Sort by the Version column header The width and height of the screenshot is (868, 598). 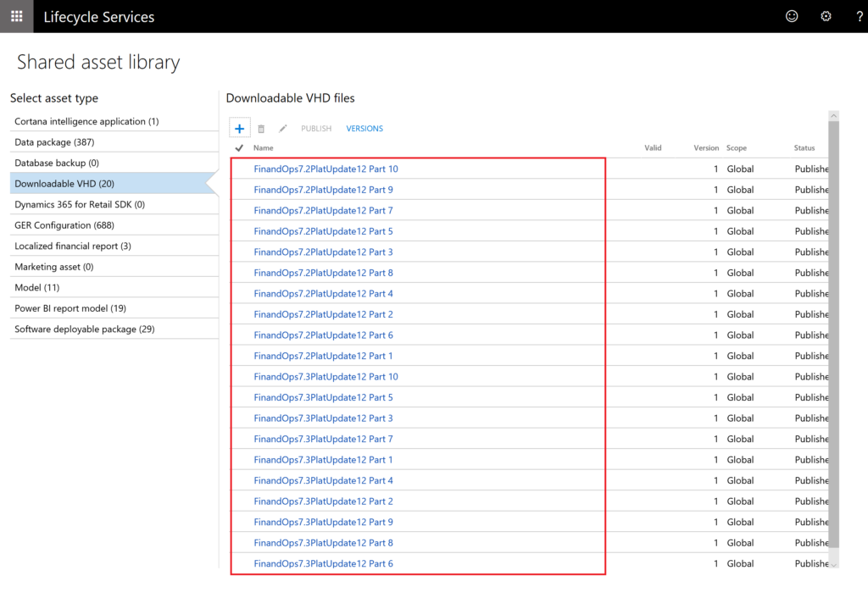pos(705,148)
